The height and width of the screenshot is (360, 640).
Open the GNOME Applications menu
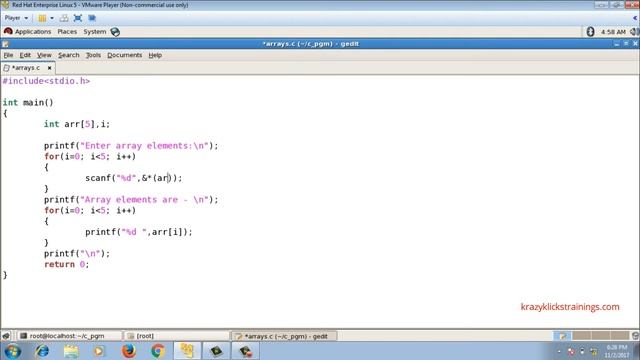tap(33, 31)
